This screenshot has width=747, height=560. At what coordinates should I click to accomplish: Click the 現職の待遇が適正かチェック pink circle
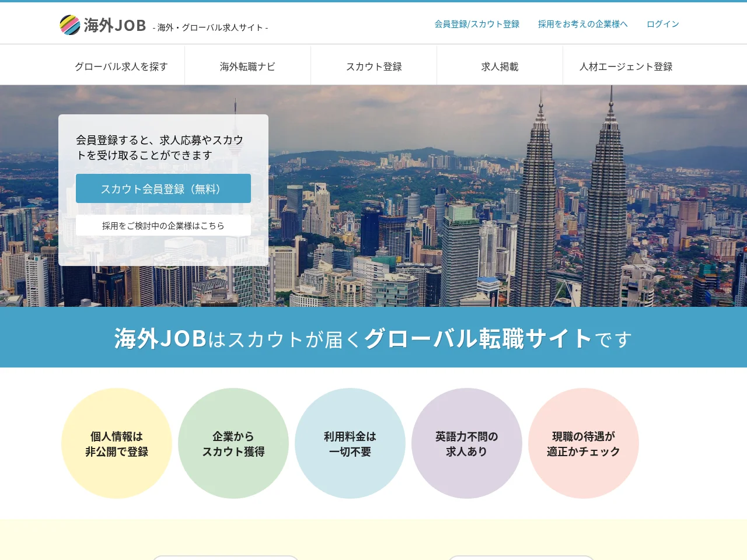click(x=584, y=443)
